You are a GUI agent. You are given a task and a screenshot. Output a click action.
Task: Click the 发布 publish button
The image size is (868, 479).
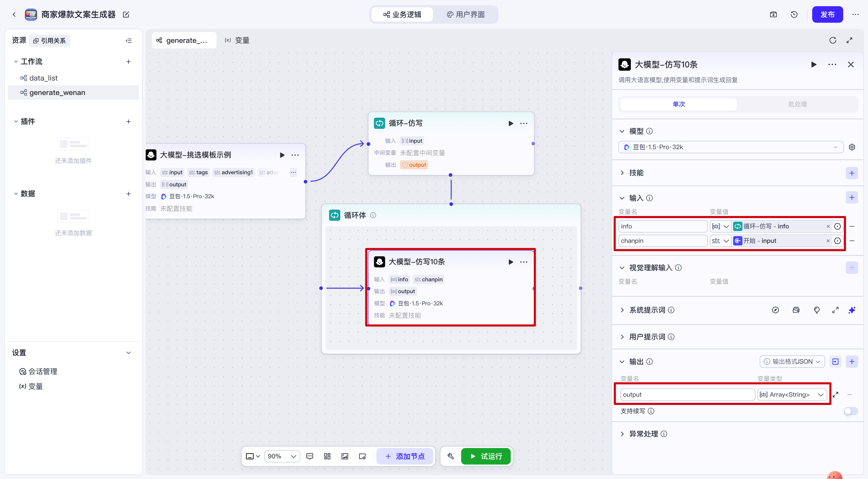[x=827, y=14]
